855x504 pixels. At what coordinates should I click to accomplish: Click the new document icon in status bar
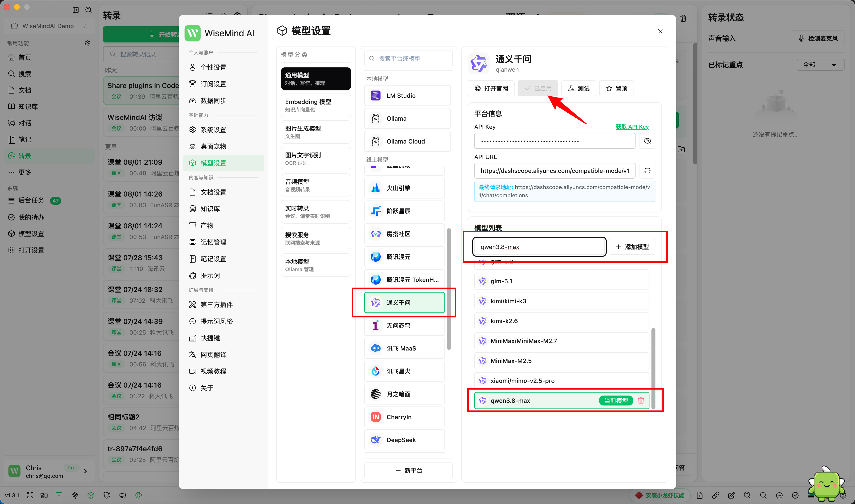pyautogui.click(x=700, y=495)
